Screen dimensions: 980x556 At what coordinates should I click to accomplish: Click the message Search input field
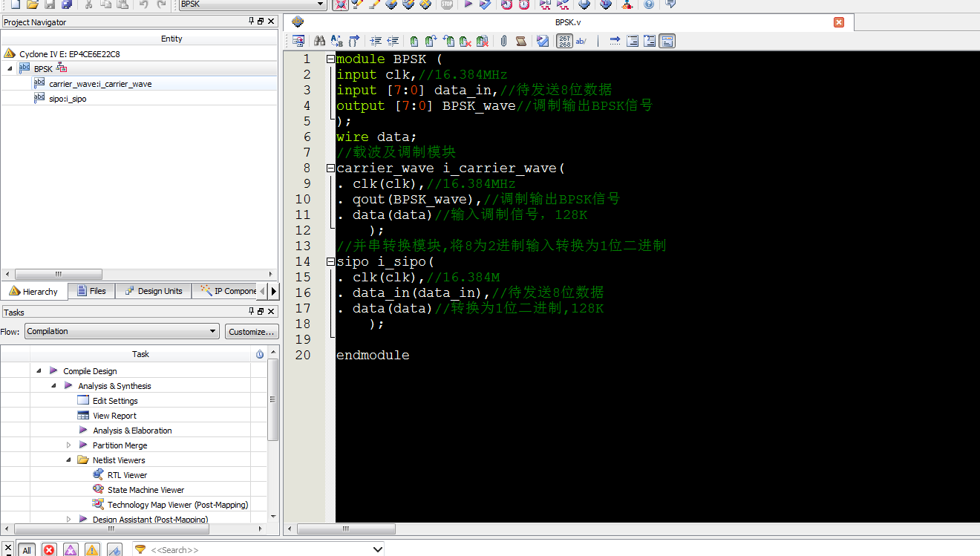coord(260,550)
